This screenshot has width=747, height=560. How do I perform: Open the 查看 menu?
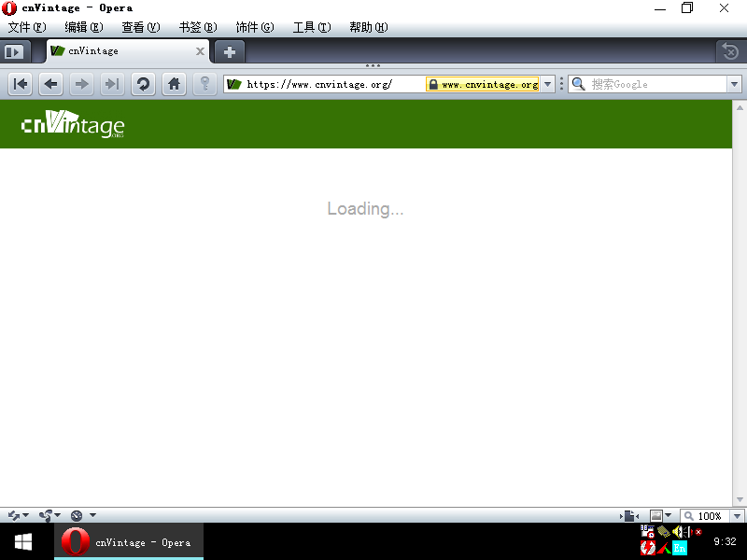tap(141, 27)
